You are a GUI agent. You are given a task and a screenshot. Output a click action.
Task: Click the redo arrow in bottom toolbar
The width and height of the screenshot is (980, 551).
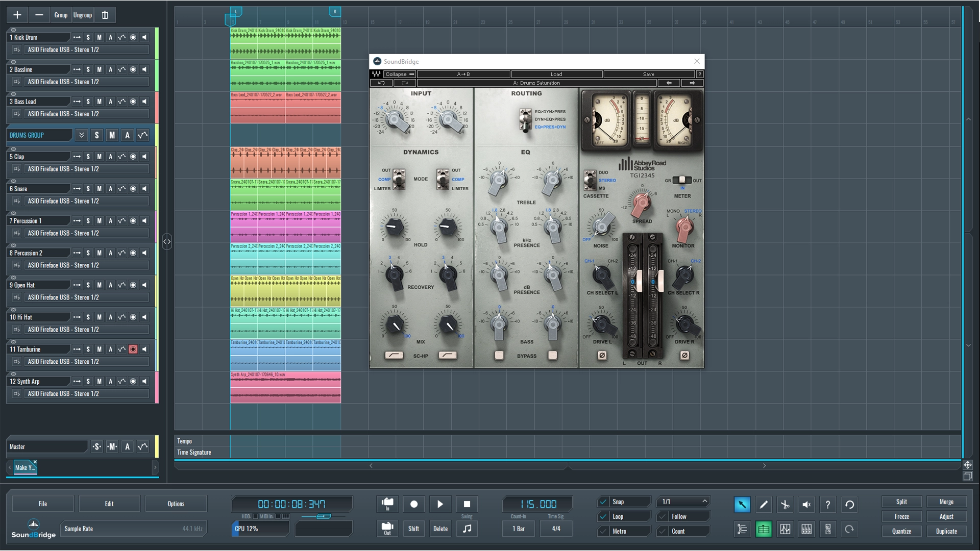click(849, 529)
